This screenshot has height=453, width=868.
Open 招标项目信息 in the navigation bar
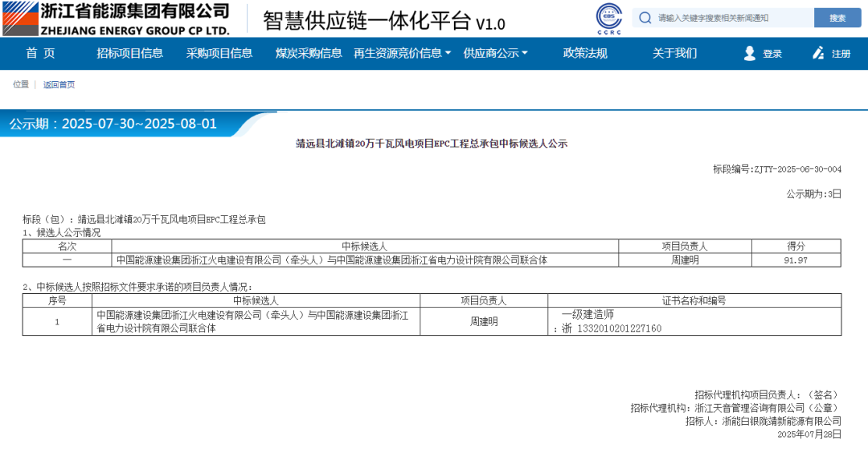point(129,54)
